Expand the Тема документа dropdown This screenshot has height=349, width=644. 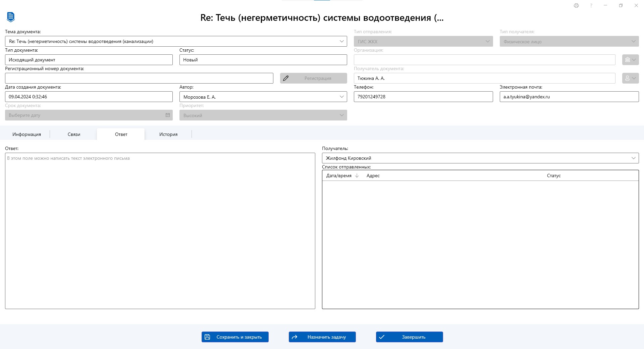point(341,41)
